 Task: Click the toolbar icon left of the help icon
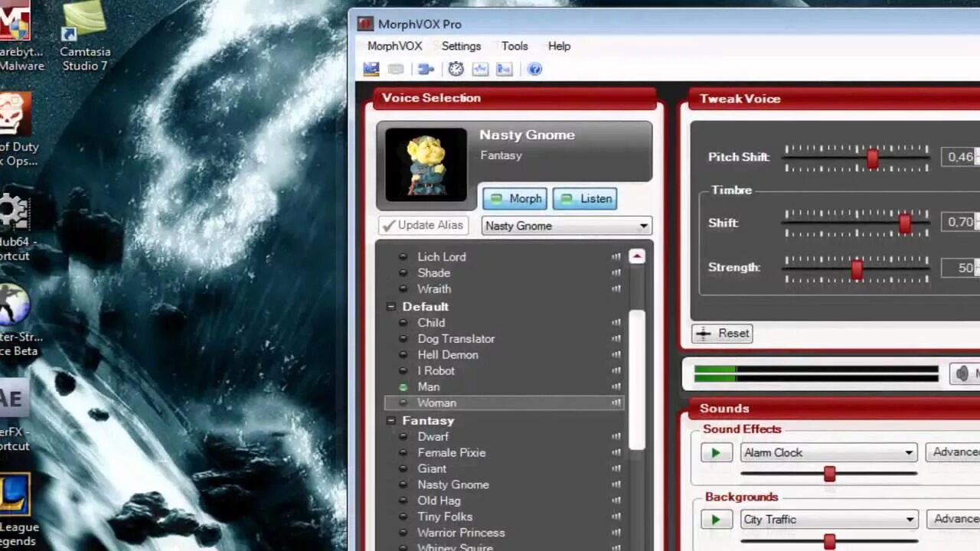tap(505, 69)
